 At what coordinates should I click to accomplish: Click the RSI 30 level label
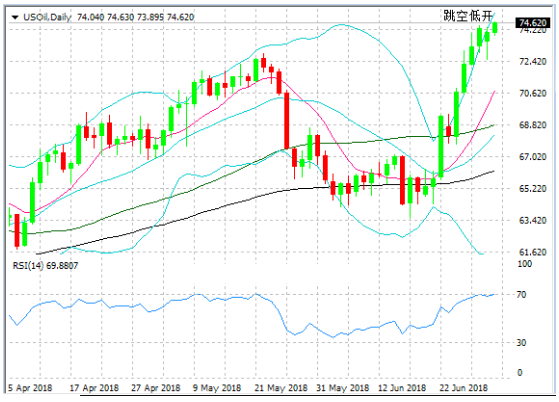(x=521, y=342)
